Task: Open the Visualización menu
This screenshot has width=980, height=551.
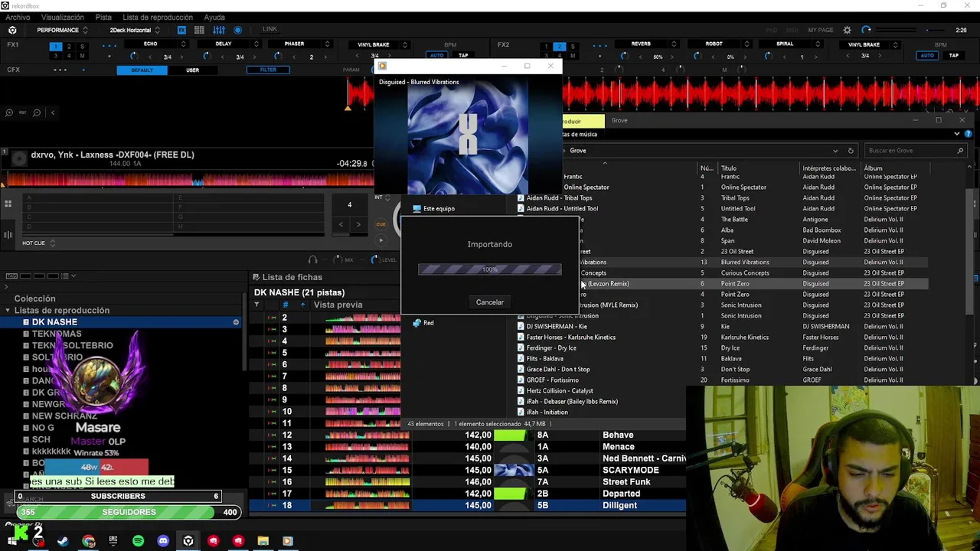Action: [63, 17]
